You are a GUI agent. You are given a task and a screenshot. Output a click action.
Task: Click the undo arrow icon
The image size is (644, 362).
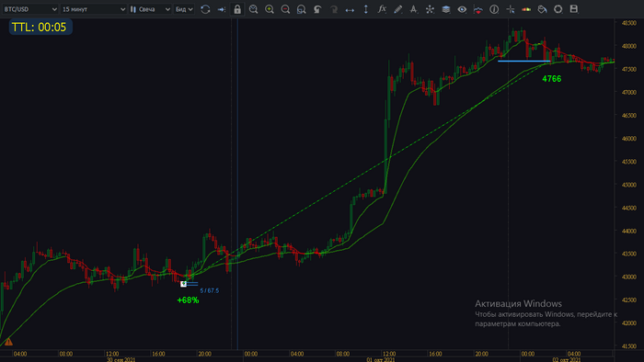click(317, 9)
